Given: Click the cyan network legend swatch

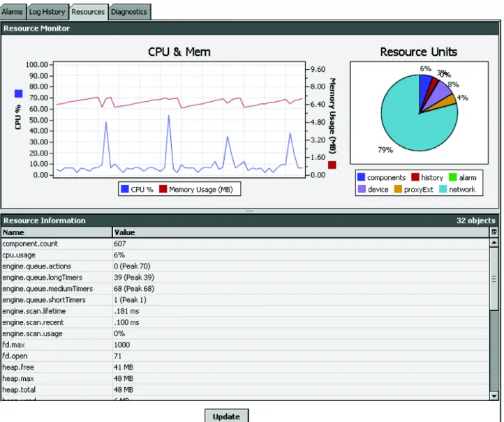Looking at the screenshot, I should tap(443, 189).
